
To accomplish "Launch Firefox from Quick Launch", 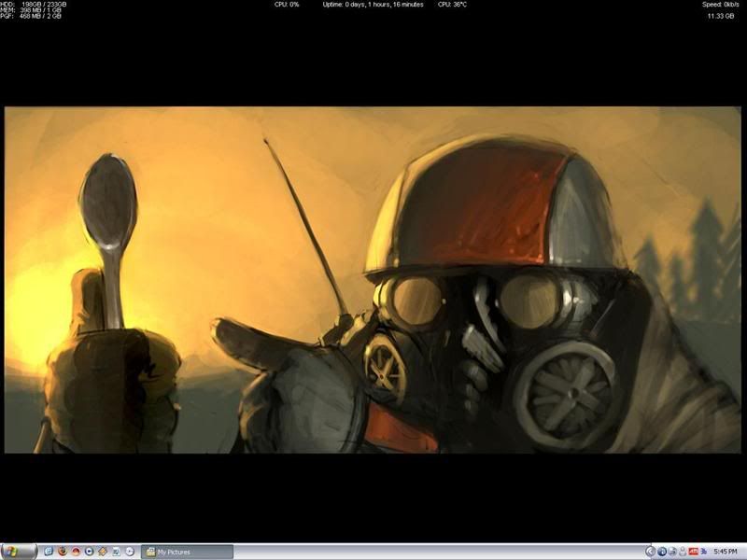I will pyautogui.click(x=62, y=552).
